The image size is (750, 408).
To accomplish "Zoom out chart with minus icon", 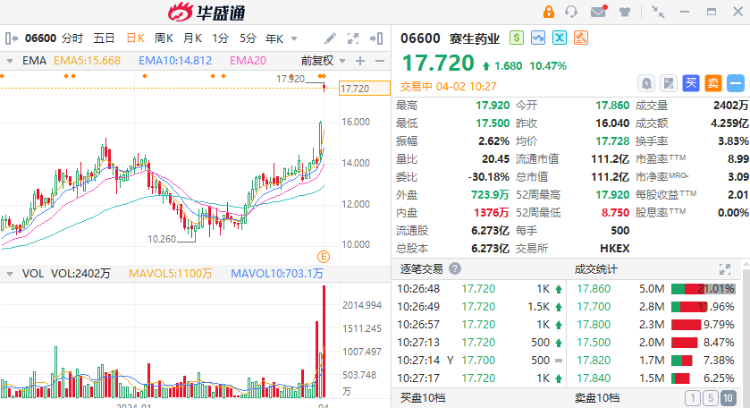I will coord(380,61).
